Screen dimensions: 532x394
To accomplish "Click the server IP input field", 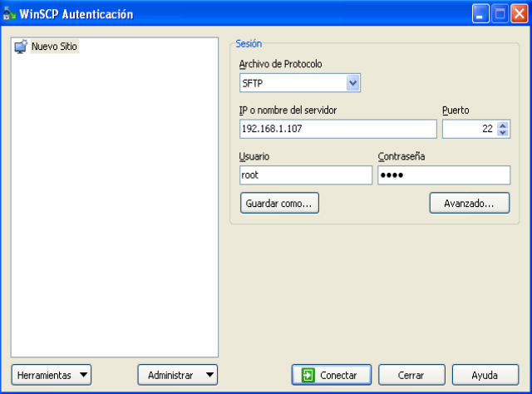I will coord(338,129).
